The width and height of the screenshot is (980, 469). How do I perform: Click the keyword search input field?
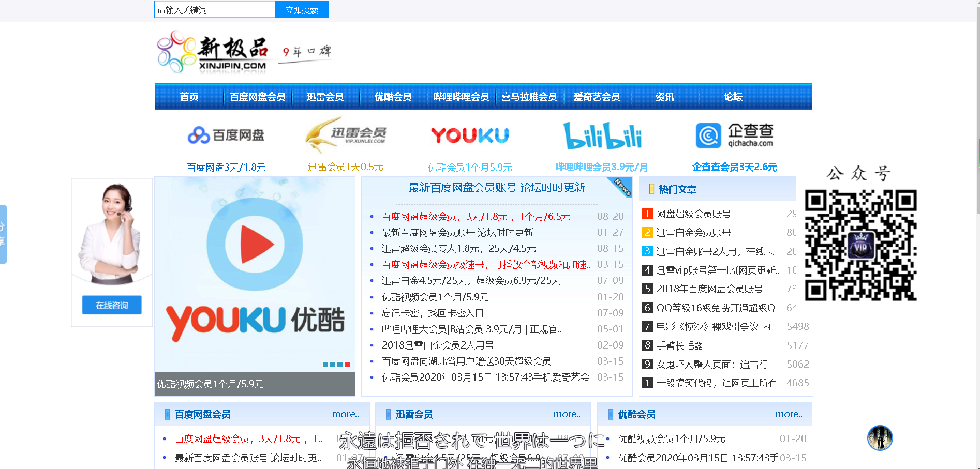tap(215, 9)
